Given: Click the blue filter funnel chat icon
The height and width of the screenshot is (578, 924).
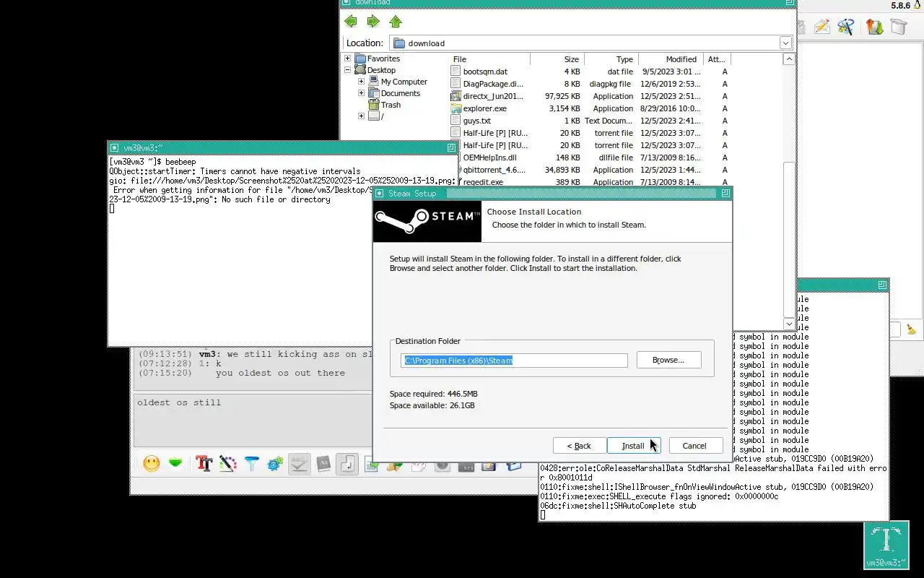Looking at the screenshot, I should (x=251, y=464).
